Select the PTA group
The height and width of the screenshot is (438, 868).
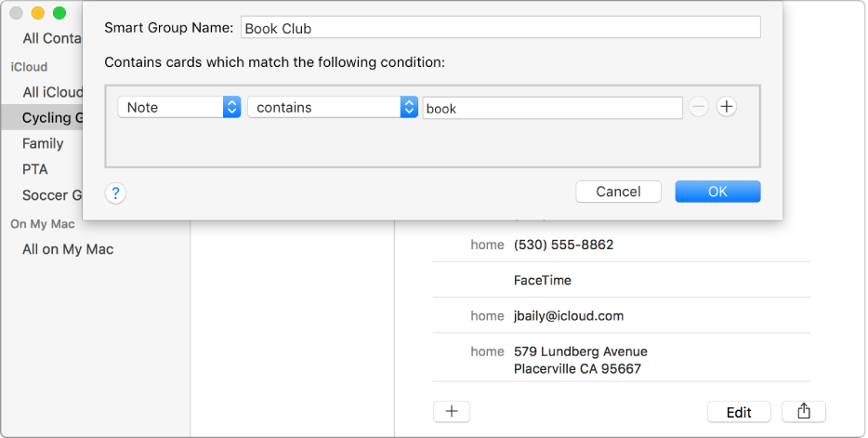[35, 169]
